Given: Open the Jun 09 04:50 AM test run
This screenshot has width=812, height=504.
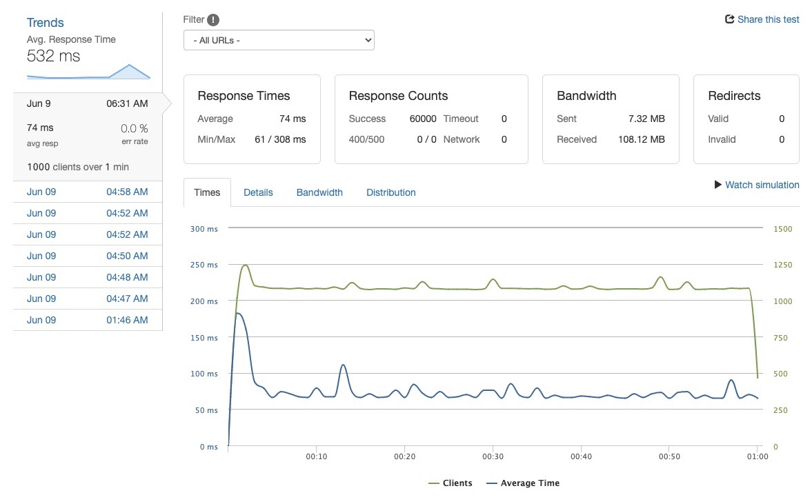Looking at the screenshot, I should (88, 256).
